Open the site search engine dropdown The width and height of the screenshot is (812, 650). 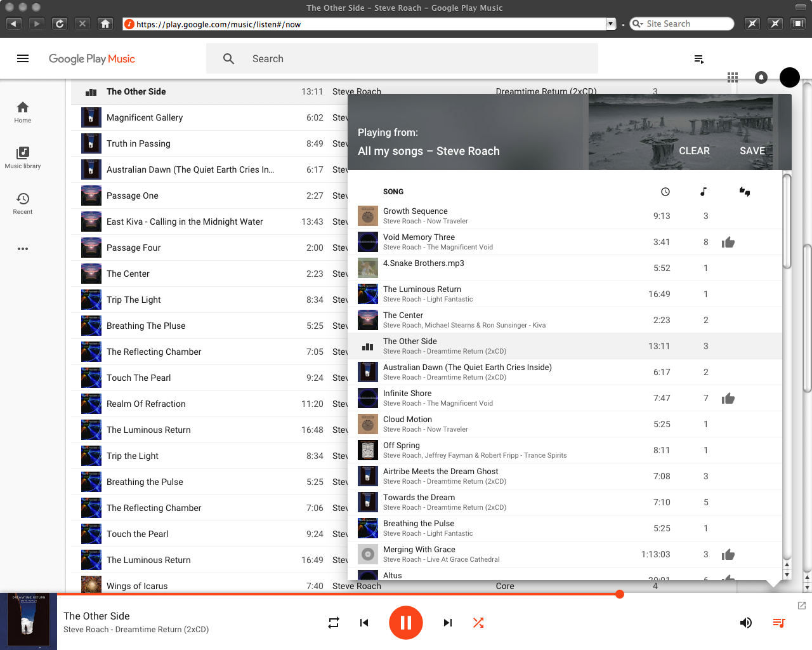point(638,24)
